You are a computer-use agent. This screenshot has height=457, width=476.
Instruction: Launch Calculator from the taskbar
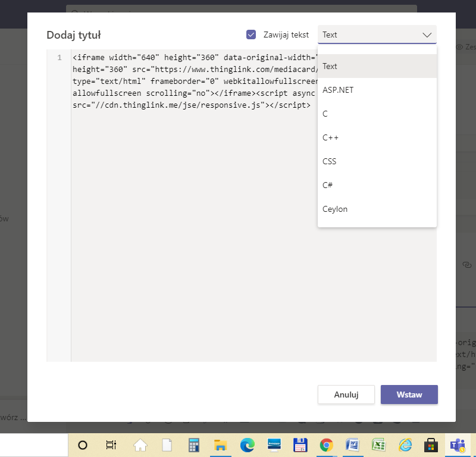[194, 445]
